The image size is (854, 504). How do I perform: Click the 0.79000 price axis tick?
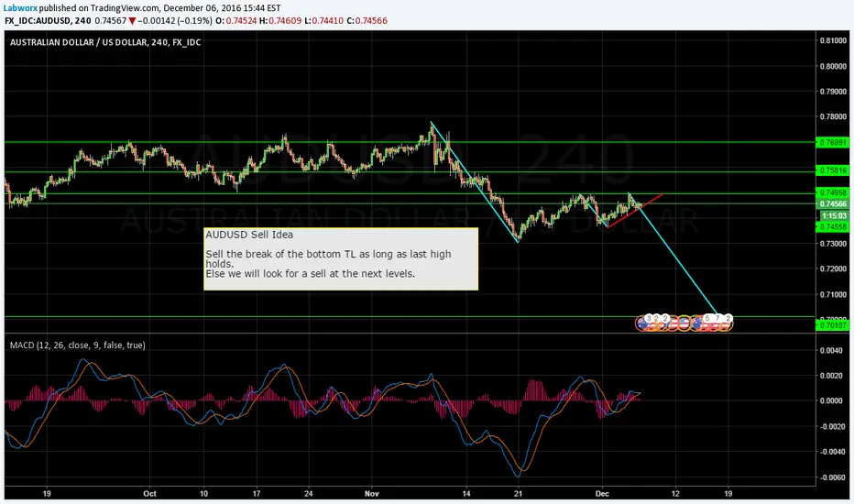click(x=833, y=92)
